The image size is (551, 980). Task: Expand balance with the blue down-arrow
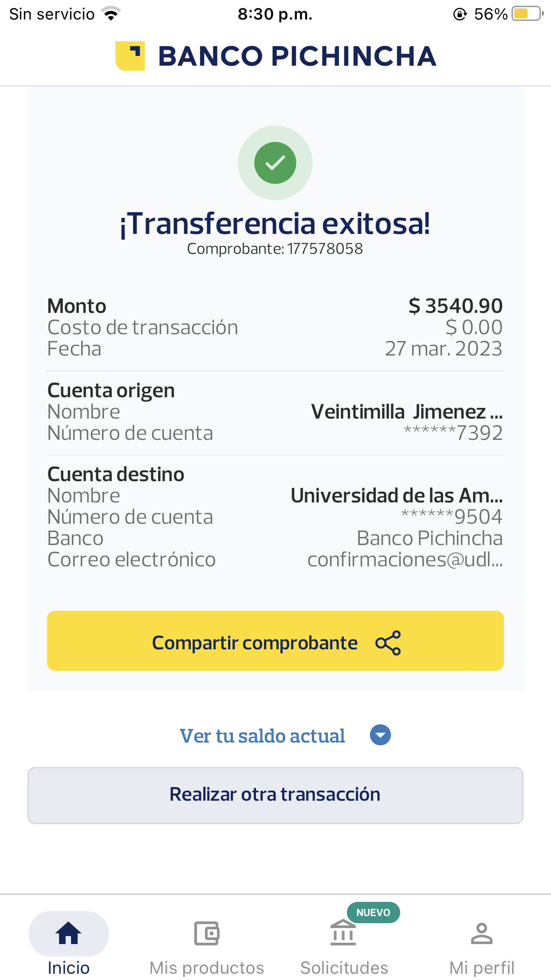point(380,735)
